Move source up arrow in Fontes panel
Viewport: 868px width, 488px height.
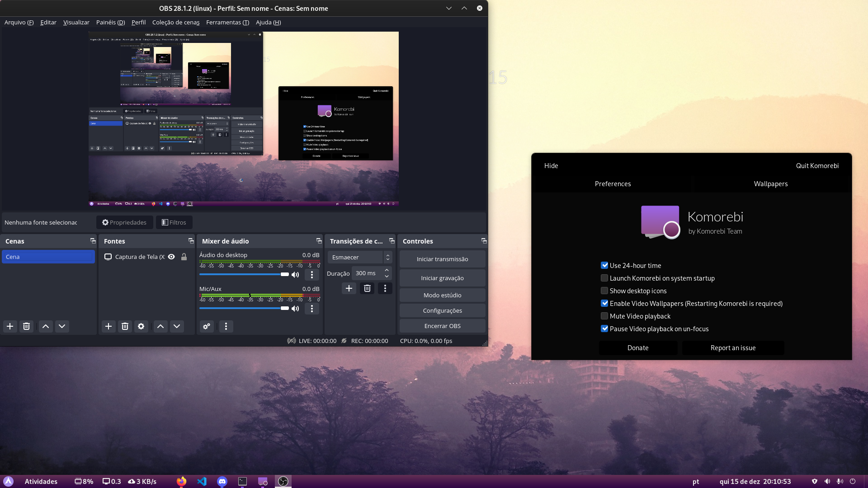tap(160, 326)
